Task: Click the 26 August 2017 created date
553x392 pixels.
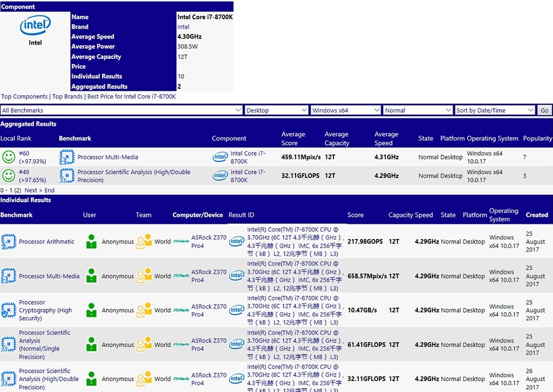Action: point(535,379)
